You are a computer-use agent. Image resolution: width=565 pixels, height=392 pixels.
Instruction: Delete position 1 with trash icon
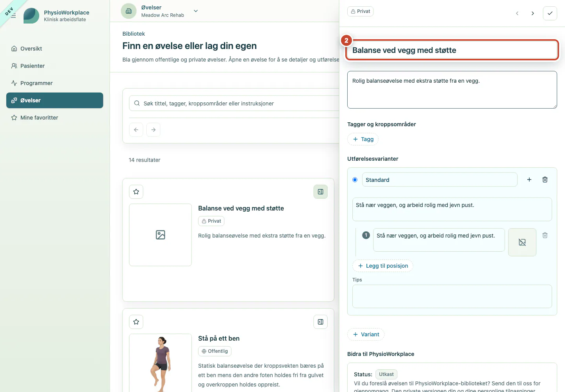click(x=545, y=235)
